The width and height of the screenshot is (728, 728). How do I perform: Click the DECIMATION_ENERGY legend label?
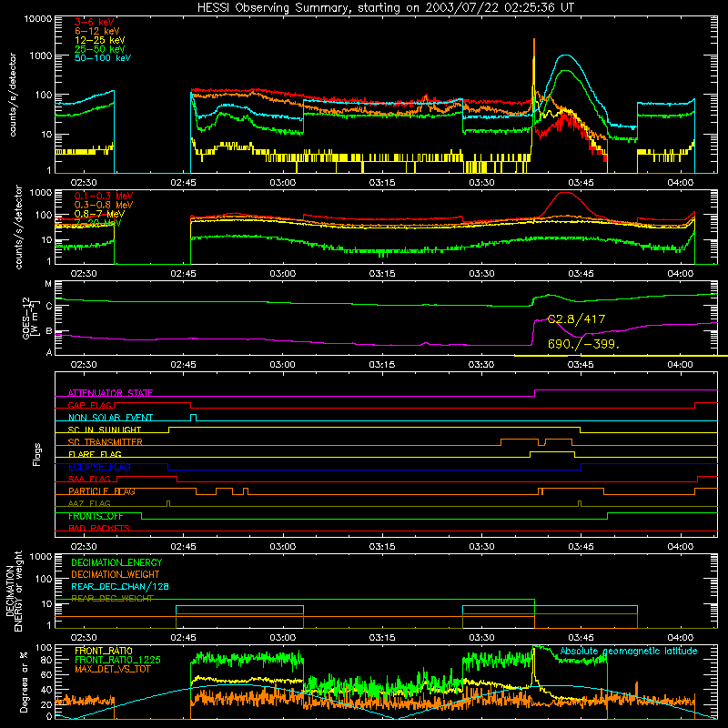point(116,562)
